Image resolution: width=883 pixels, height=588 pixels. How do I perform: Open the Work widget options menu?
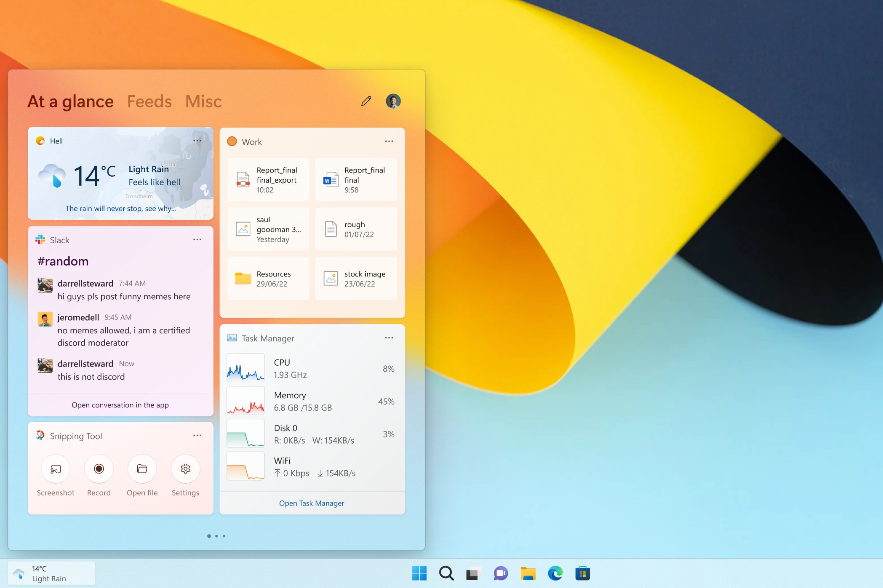(389, 141)
